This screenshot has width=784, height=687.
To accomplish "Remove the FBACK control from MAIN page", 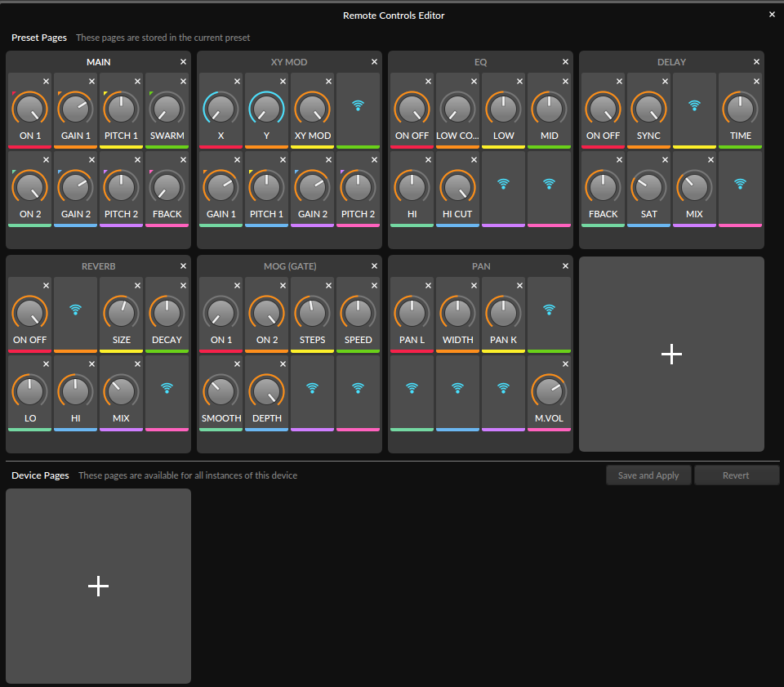I will [184, 159].
